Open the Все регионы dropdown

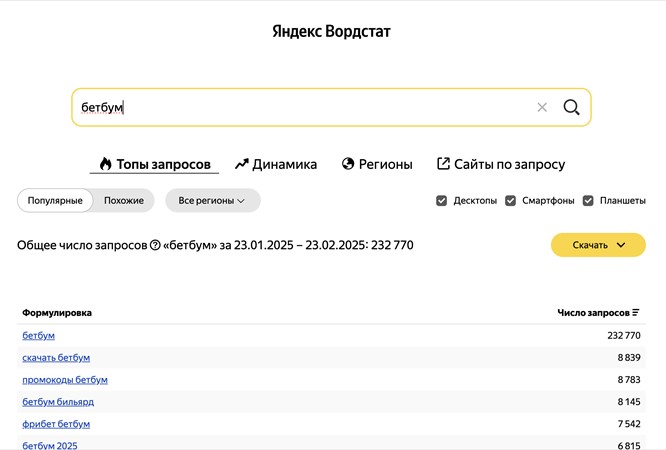point(213,201)
